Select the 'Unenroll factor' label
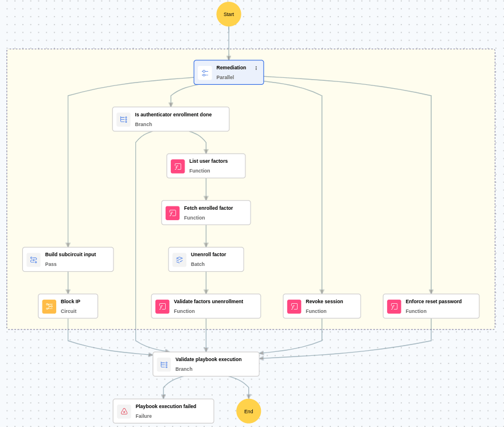Screen dimensions: 504x427 click(208, 254)
